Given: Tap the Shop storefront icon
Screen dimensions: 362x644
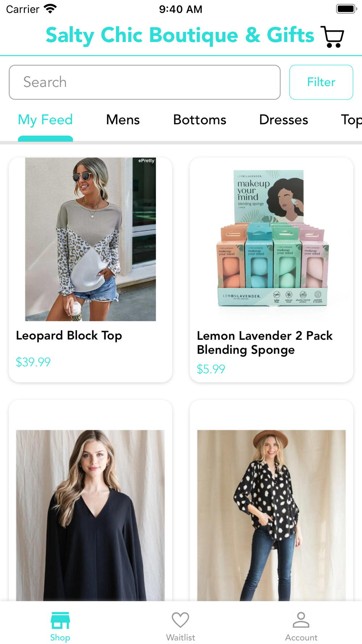Looking at the screenshot, I should coord(60,620).
